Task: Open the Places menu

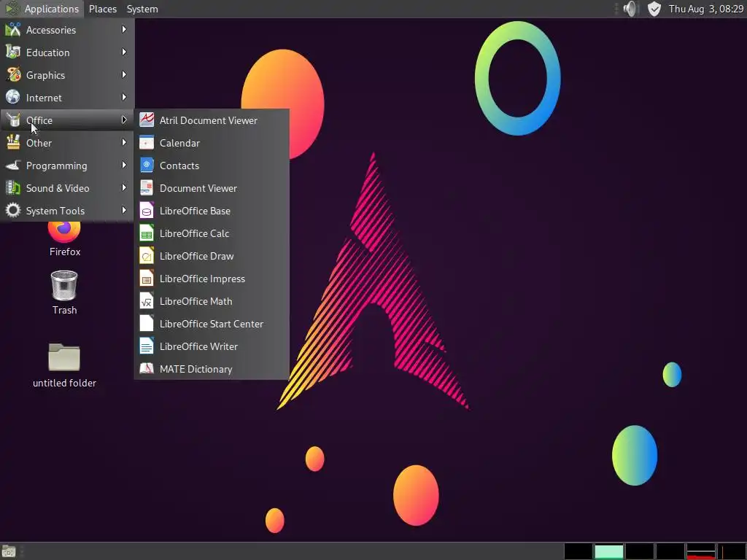Action: pos(102,9)
